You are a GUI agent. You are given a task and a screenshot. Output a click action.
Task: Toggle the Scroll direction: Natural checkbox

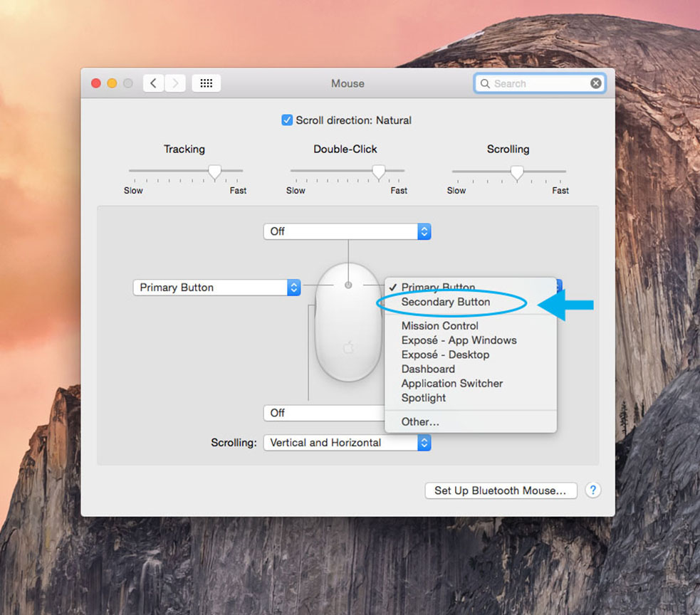287,120
